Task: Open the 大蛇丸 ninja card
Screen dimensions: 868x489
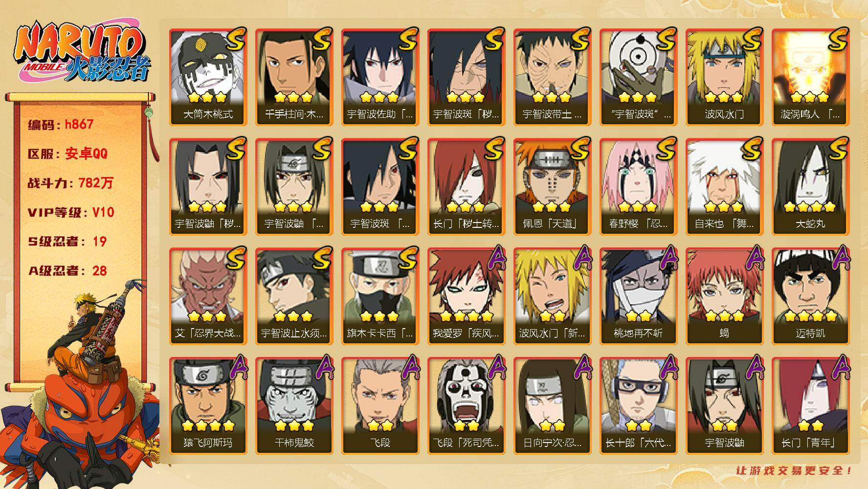Action: point(811,187)
